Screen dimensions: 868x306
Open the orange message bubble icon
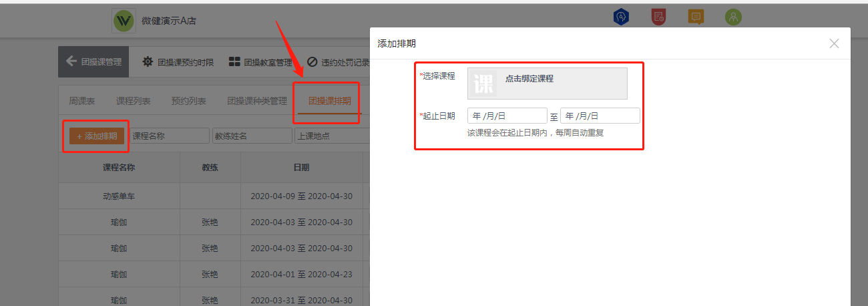coord(696,17)
